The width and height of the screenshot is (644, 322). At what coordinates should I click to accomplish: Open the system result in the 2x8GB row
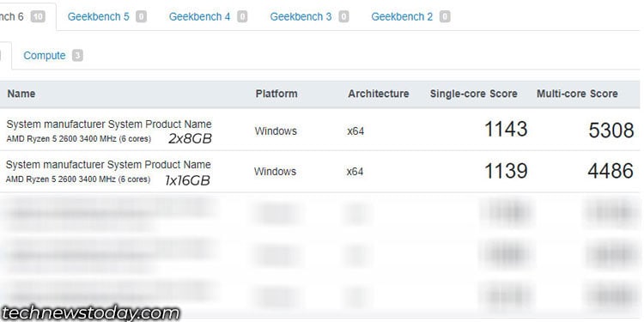(x=109, y=124)
